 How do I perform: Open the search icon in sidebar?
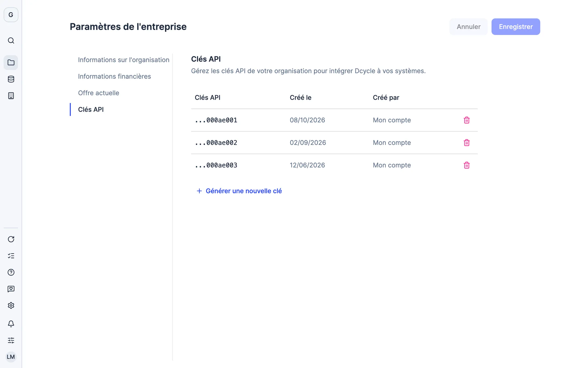tap(11, 41)
